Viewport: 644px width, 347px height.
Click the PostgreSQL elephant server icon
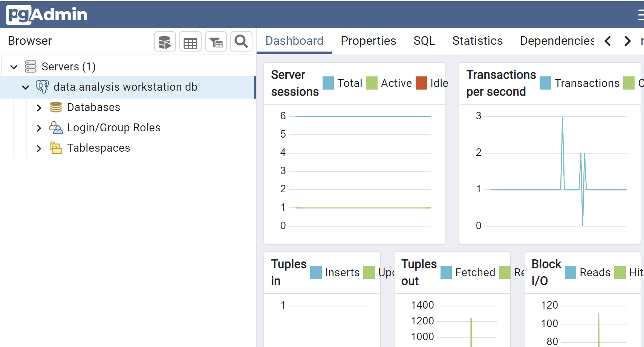42,87
